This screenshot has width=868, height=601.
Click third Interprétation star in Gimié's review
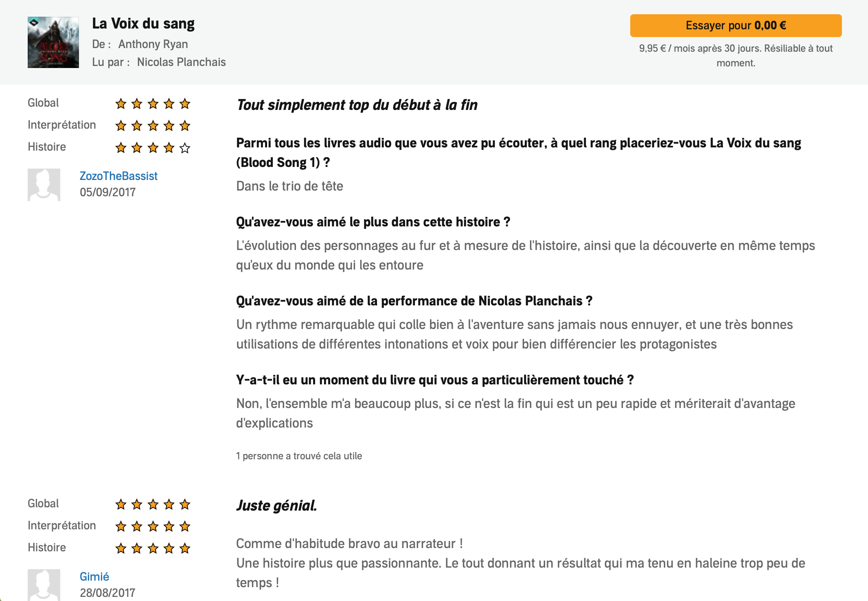click(153, 526)
